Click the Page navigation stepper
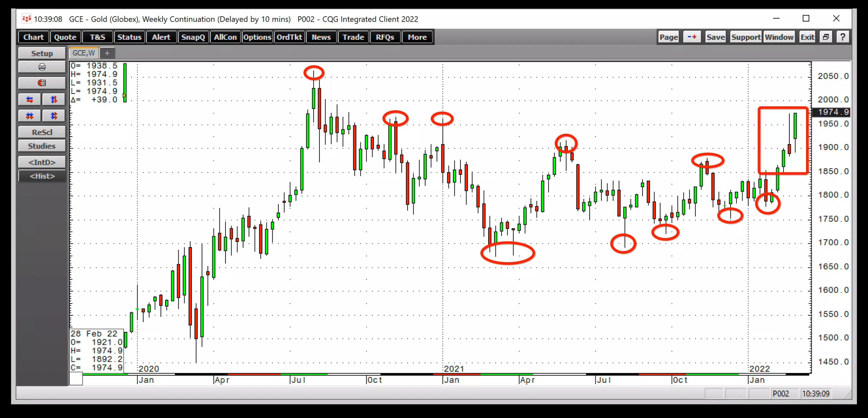The image size is (868, 418). pyautogui.click(x=692, y=37)
